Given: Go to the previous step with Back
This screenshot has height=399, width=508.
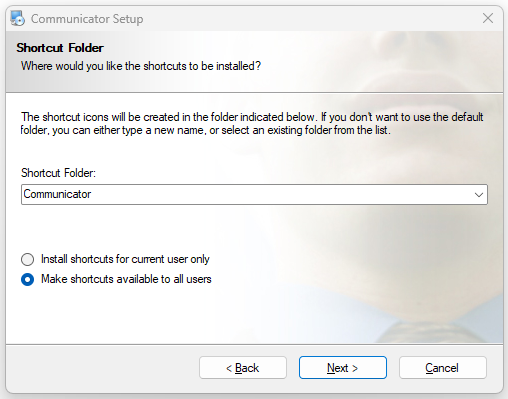Looking at the screenshot, I should [243, 368].
